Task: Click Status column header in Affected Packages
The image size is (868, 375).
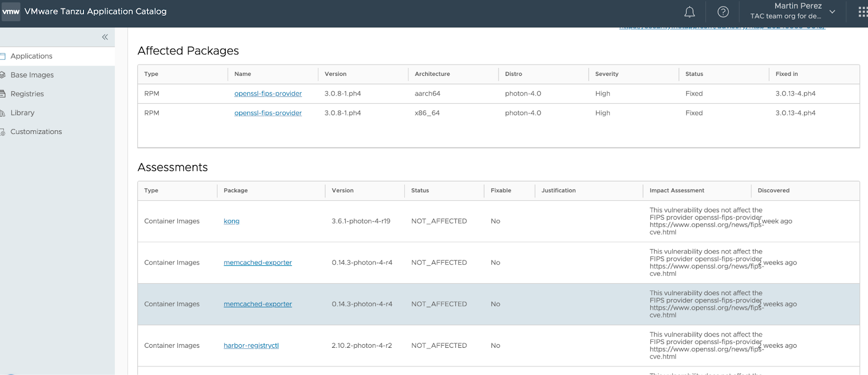Action: pos(694,74)
